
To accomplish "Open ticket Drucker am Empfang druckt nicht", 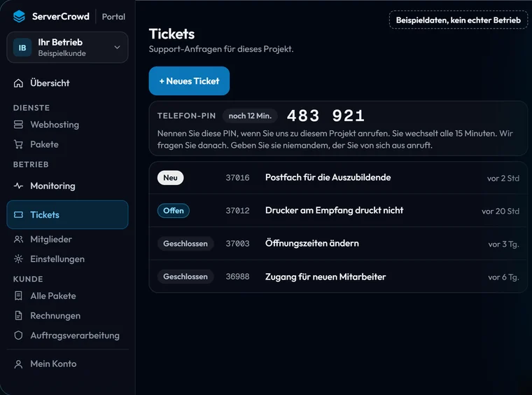I will click(338, 211).
